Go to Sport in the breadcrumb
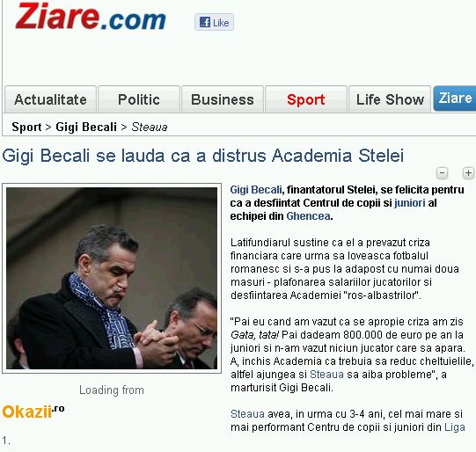The image size is (476, 452). click(26, 127)
